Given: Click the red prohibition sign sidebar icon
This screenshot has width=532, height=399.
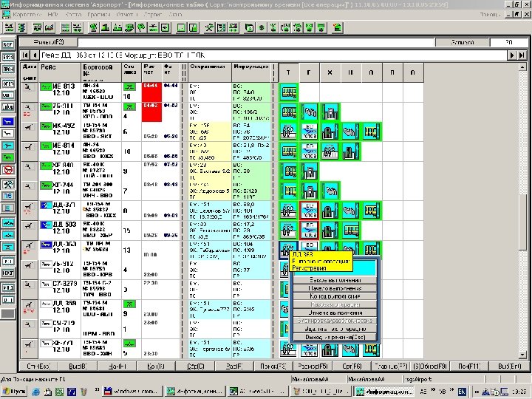Looking at the screenshot, I should [x=8, y=170].
